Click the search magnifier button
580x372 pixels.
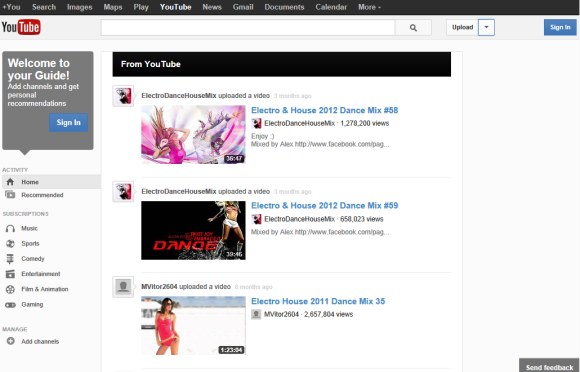click(413, 27)
